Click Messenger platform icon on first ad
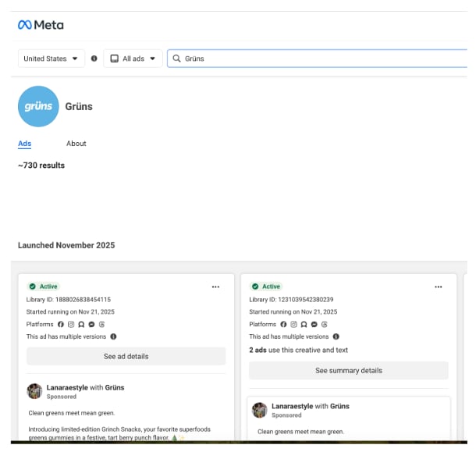 [x=91, y=324]
